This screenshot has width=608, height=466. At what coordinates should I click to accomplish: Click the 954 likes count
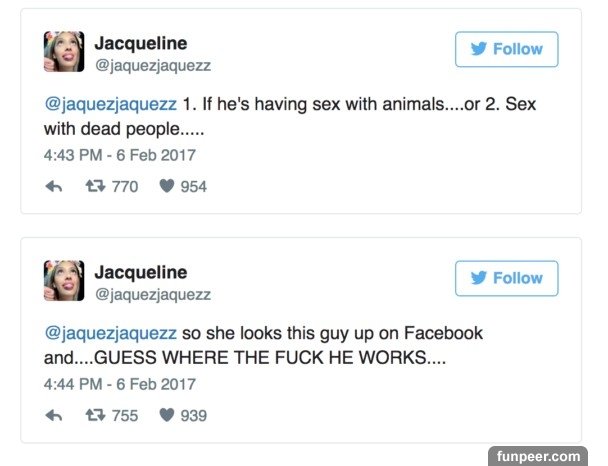pos(193,186)
